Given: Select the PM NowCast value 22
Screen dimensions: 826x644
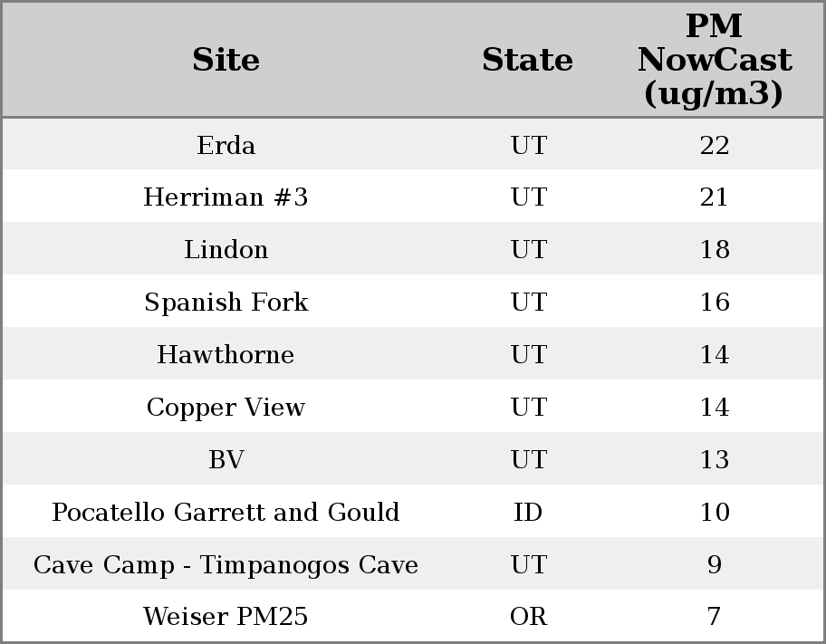Looking at the screenshot, I should coord(714,146).
